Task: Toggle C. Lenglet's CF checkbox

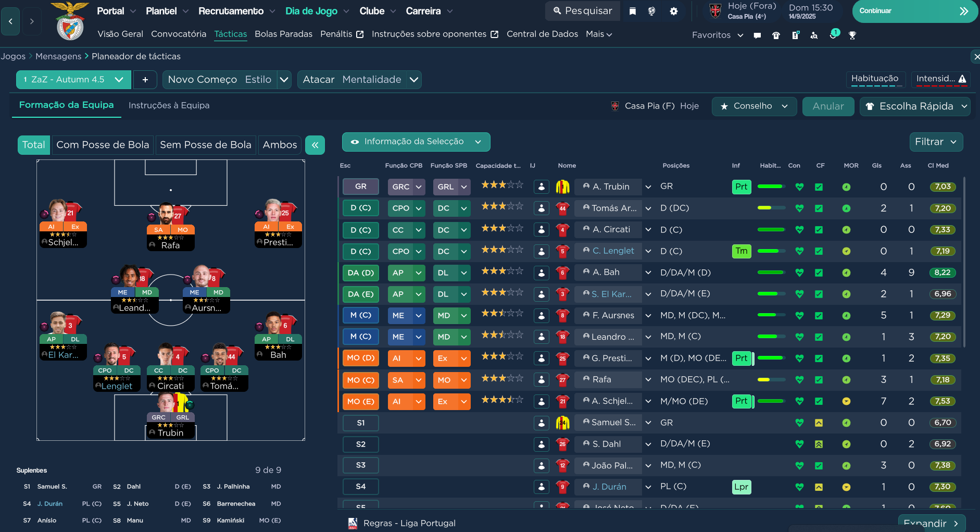Action: tap(819, 251)
